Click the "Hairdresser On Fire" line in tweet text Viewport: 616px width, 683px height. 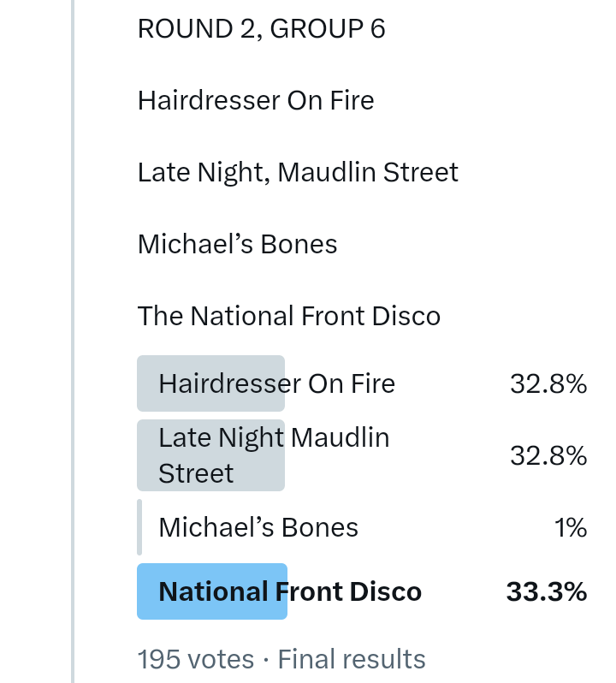(256, 101)
